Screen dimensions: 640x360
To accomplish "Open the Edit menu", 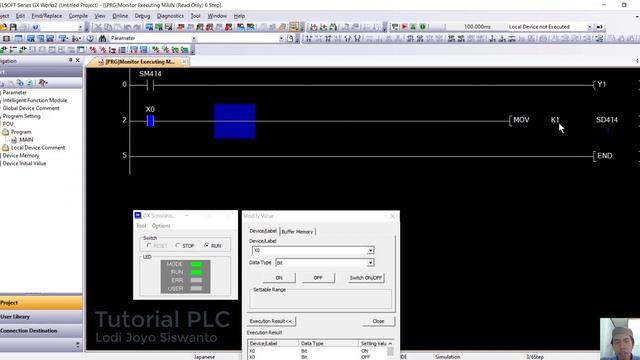I will click(x=20, y=16).
